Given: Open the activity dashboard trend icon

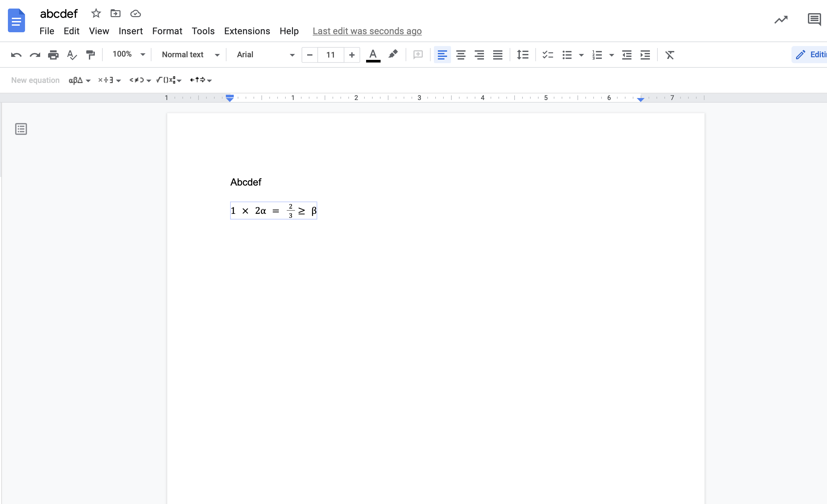Looking at the screenshot, I should tap(781, 20).
